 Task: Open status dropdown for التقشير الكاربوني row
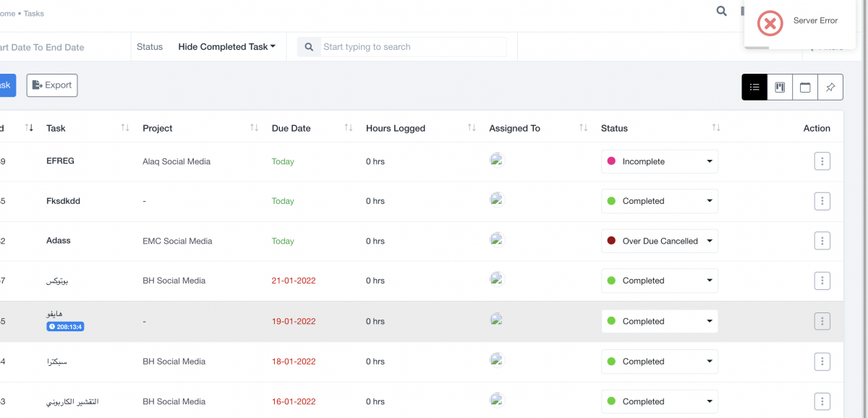[660, 401]
